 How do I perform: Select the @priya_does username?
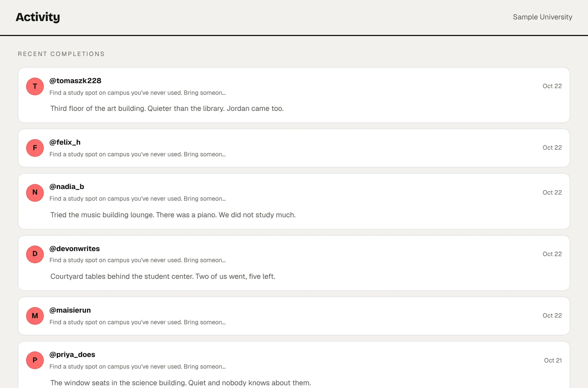point(72,355)
